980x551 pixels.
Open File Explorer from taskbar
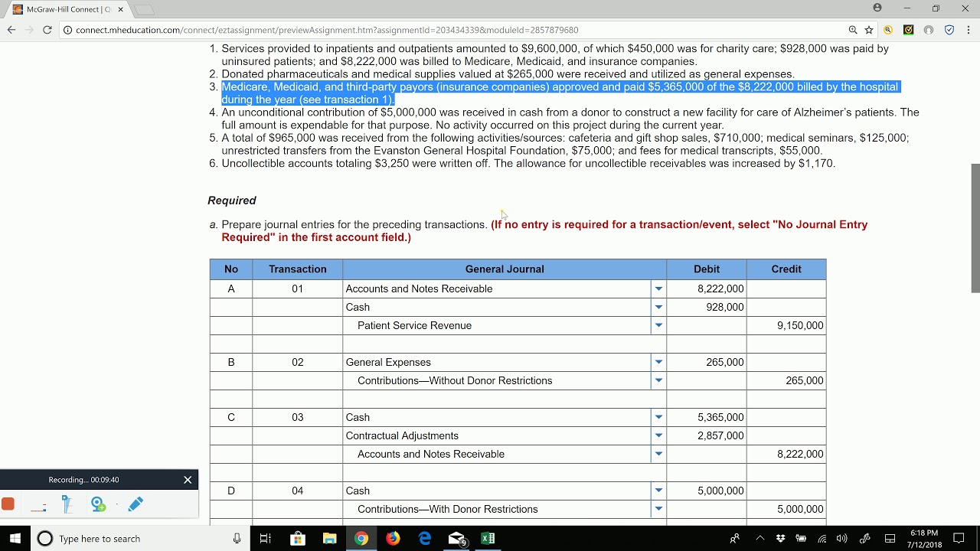[x=329, y=539]
